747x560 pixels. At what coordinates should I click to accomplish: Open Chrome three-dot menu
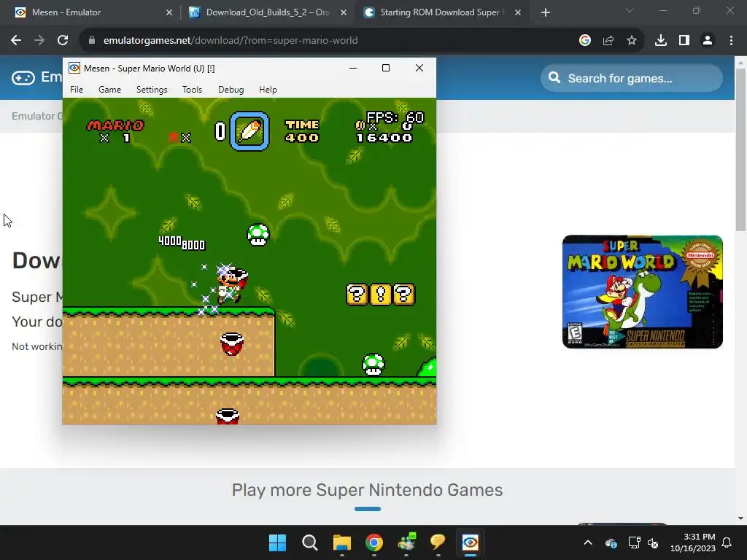coord(731,41)
